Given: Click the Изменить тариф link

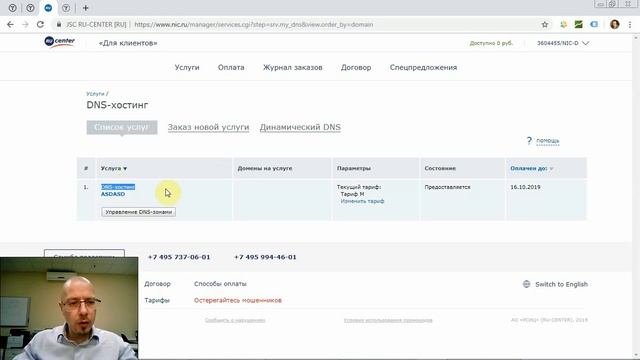Looking at the screenshot, I should [362, 201].
